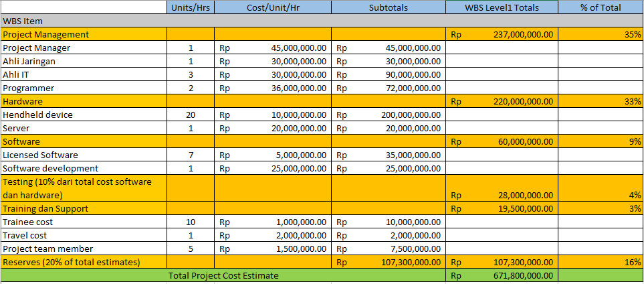Click the Project Management row label
This screenshot has width=644, height=284.
(x=84, y=34)
